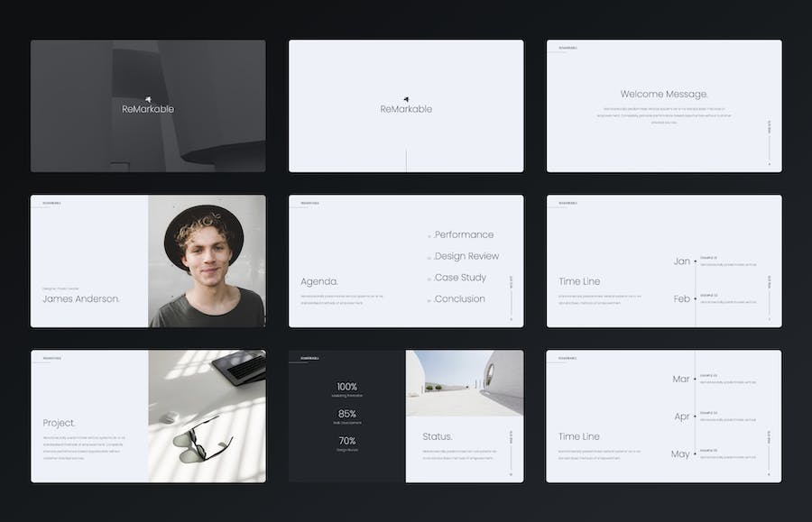Click the Conclusion agenda item
Image resolution: width=812 pixels, height=522 pixels.
coord(459,299)
